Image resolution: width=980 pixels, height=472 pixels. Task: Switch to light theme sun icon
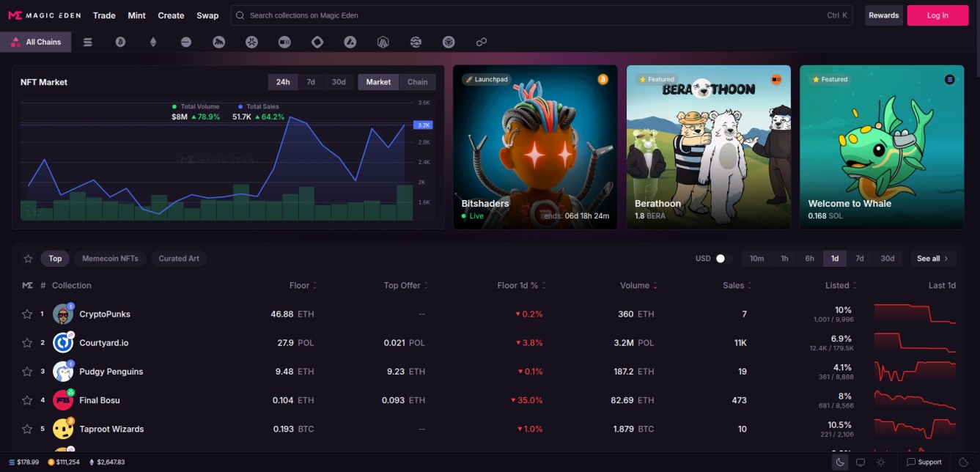click(881, 462)
